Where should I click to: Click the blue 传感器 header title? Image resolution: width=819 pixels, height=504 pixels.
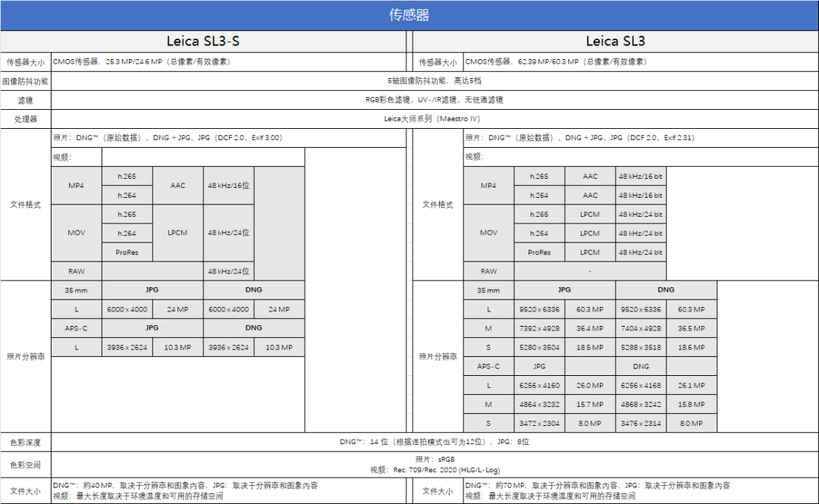click(409, 15)
